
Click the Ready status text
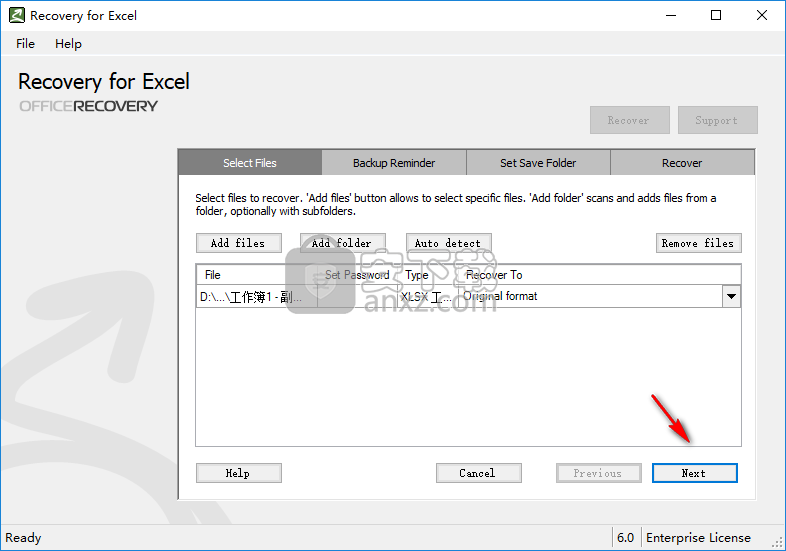tap(23, 537)
